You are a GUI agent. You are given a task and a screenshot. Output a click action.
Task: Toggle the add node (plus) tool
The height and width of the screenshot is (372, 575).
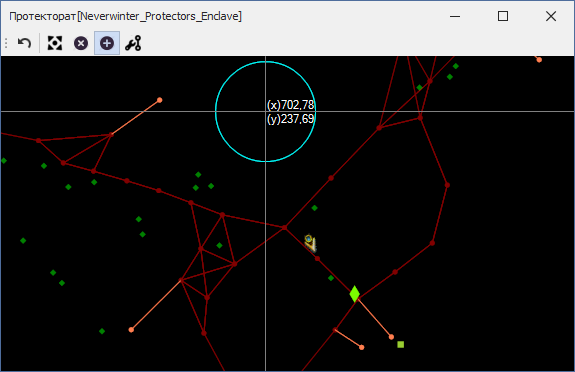click(x=107, y=43)
